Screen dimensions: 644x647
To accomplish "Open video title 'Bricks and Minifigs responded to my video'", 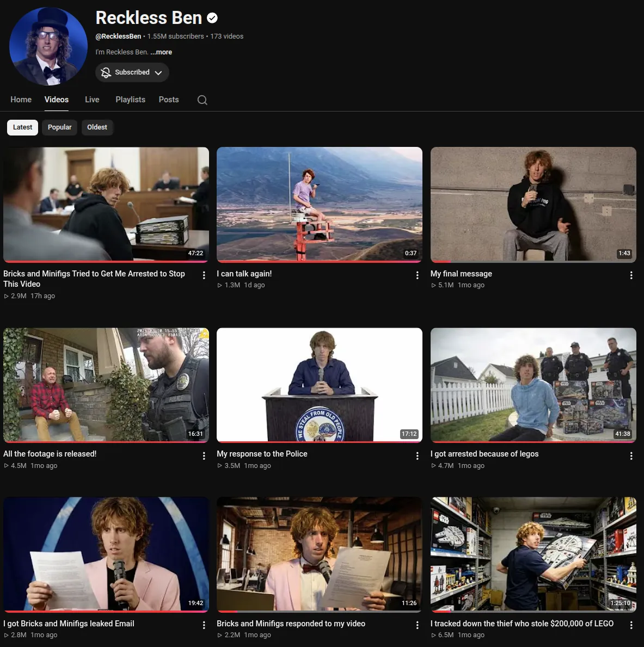I will pos(291,624).
